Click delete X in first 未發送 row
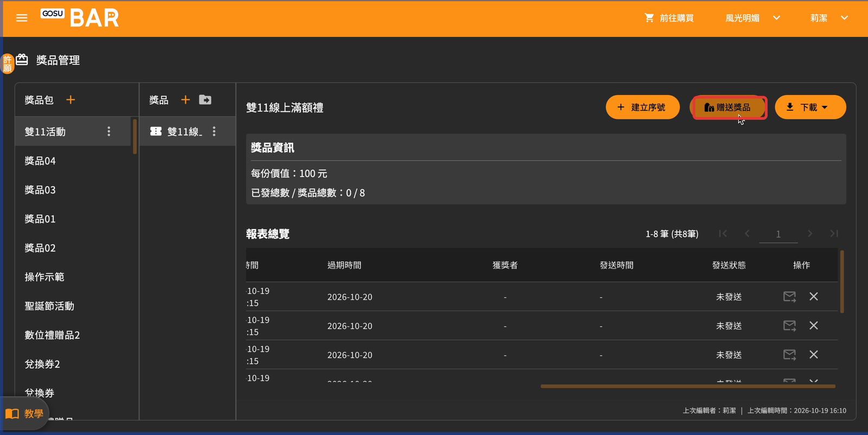 tap(814, 297)
